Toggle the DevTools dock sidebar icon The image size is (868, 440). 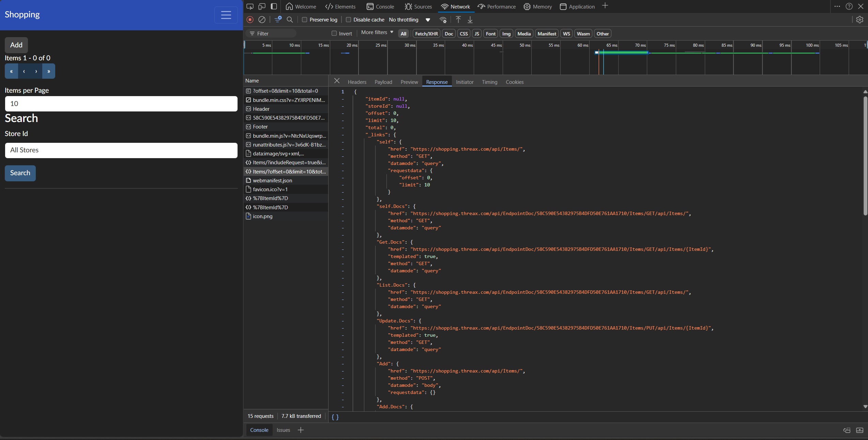click(274, 6)
